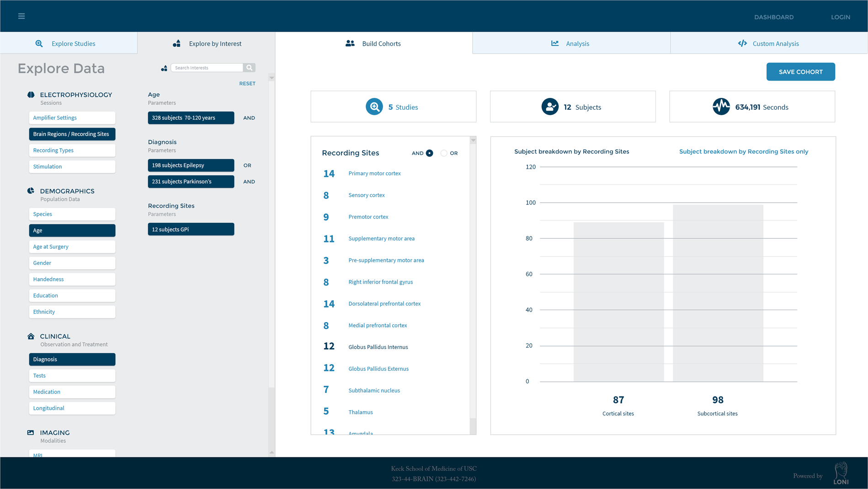This screenshot has height=489, width=868.
Task: Click the Imaging picture icon
Action: click(x=31, y=432)
